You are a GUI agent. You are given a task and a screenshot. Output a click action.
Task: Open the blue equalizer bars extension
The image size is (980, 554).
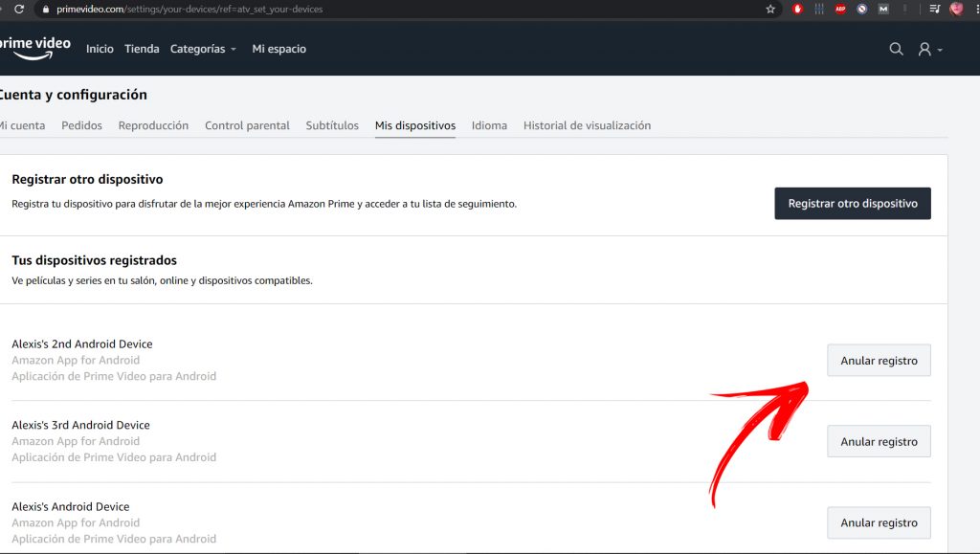[819, 9]
